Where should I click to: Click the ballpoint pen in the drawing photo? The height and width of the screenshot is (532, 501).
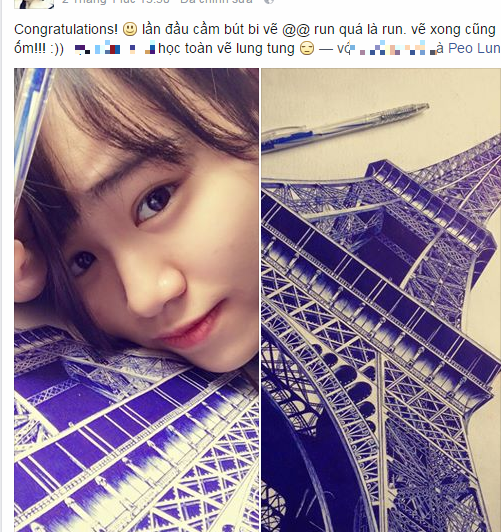(345, 128)
